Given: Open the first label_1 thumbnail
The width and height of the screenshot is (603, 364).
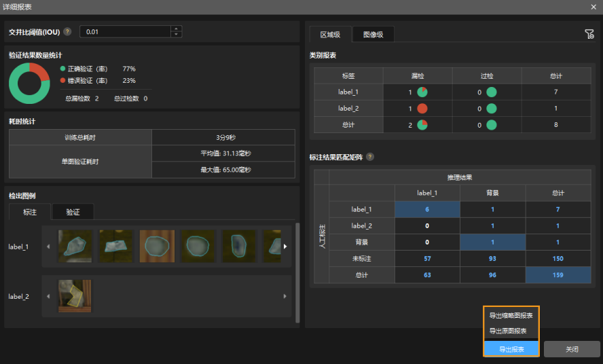Looking at the screenshot, I should [75, 247].
